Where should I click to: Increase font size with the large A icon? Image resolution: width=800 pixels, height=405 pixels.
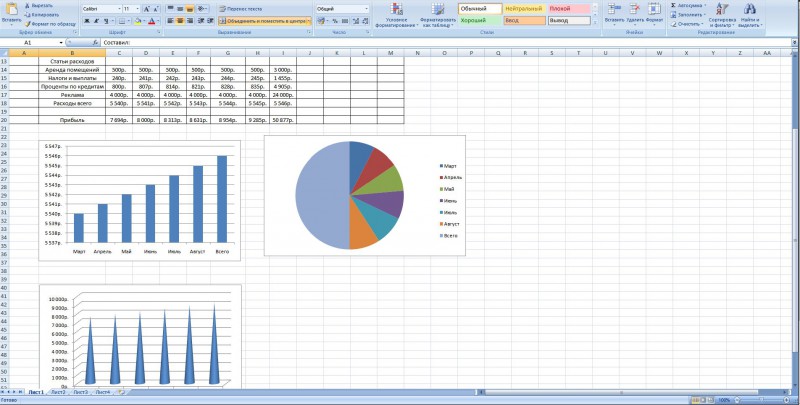(x=146, y=9)
